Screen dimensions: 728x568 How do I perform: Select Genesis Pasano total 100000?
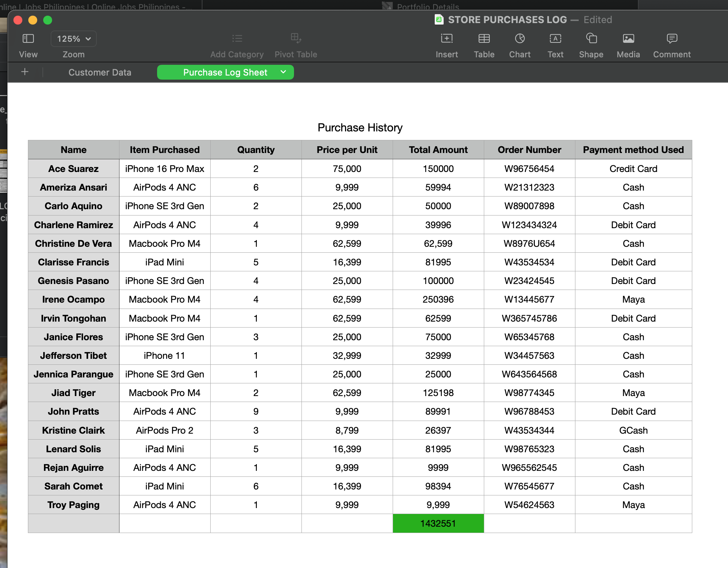click(438, 281)
